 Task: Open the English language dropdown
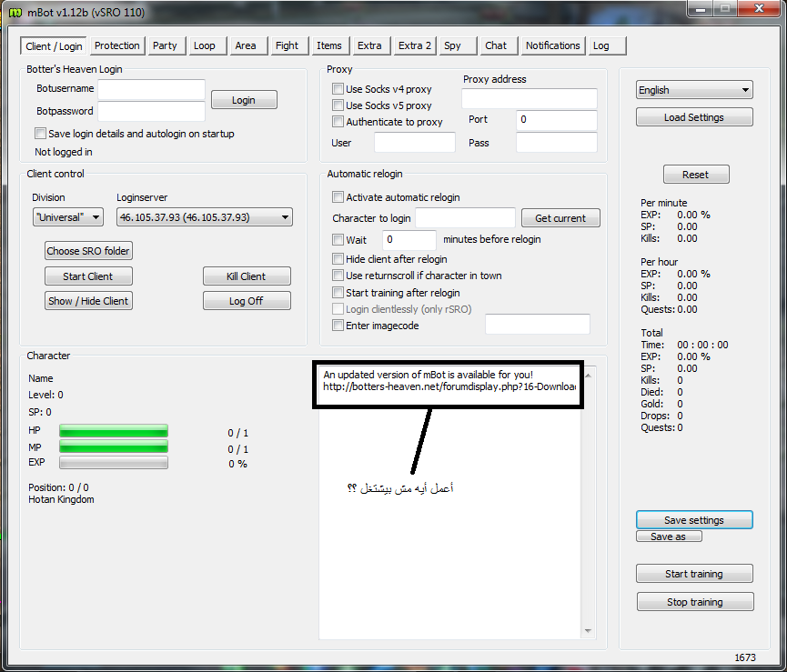694,90
